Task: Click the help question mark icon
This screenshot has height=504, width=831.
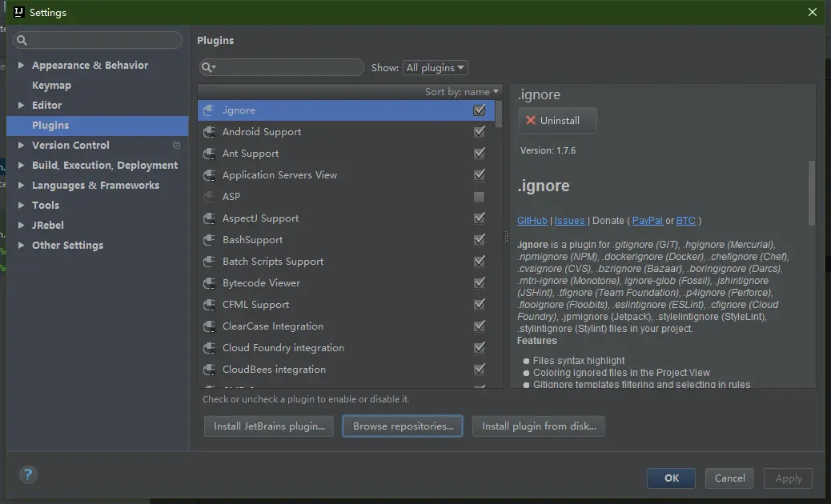Action: (x=28, y=474)
